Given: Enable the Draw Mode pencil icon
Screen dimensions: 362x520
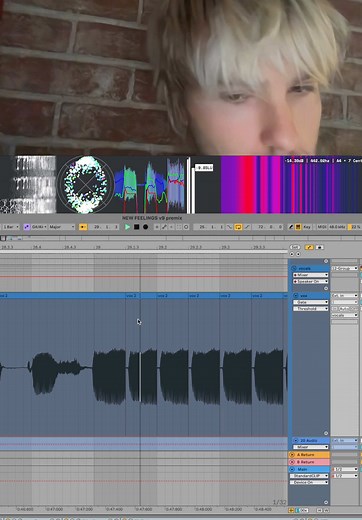Looking at the screenshot, I should pyautogui.click(x=291, y=227).
